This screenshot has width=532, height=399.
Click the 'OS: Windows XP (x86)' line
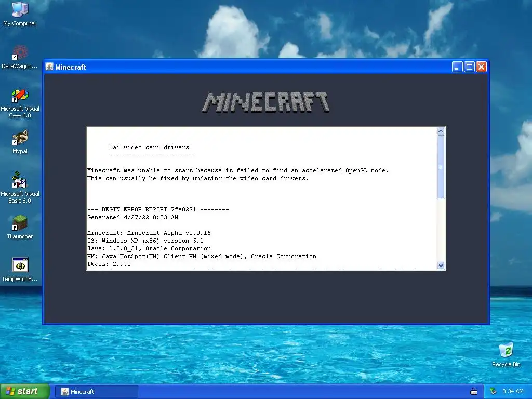point(145,241)
